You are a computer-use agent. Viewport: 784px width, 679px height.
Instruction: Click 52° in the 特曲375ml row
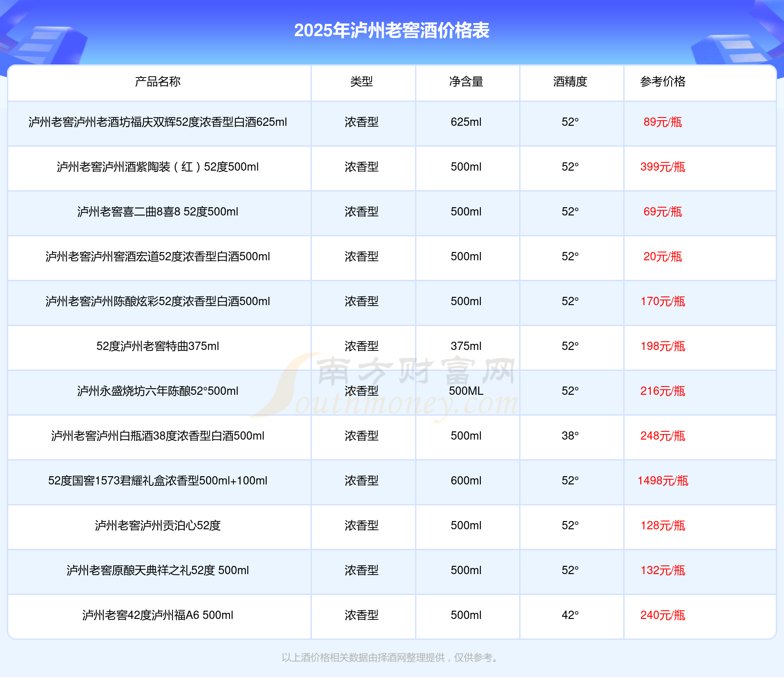570,346
